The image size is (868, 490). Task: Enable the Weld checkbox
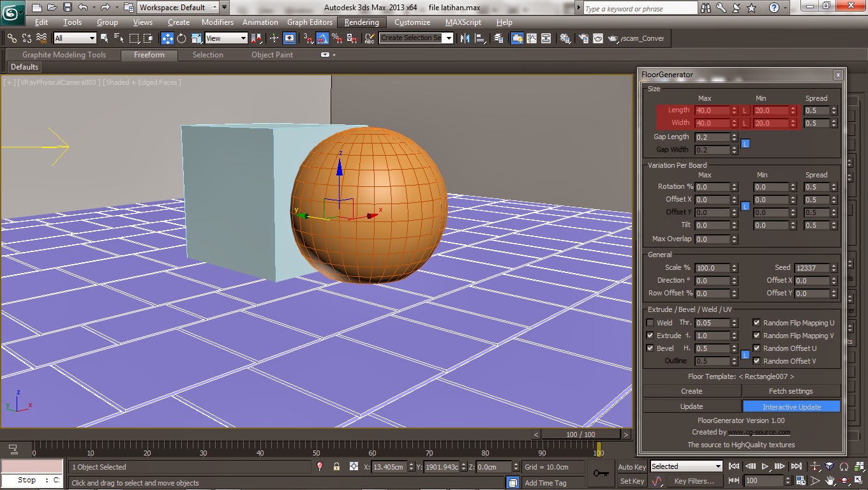[x=650, y=323]
